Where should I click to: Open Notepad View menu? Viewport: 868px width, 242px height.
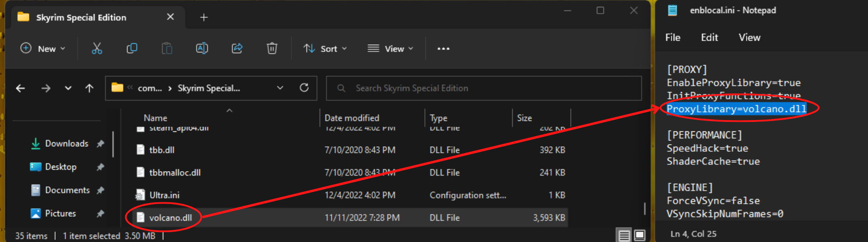tap(750, 37)
